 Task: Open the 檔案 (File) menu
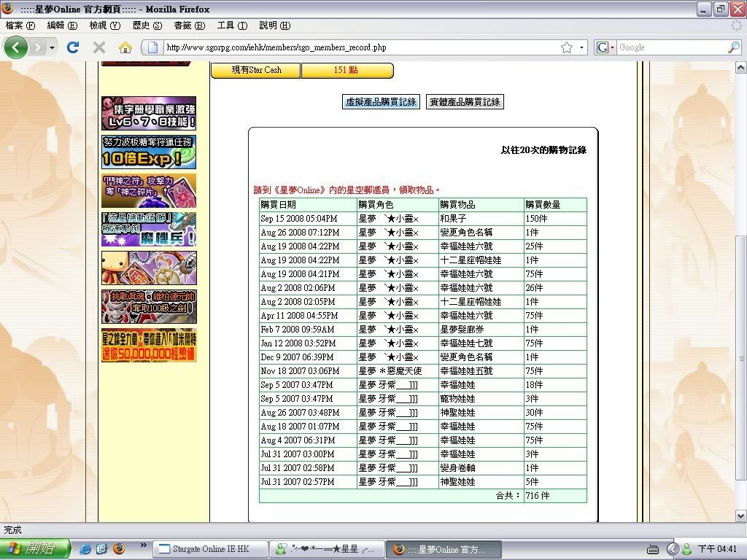point(20,26)
